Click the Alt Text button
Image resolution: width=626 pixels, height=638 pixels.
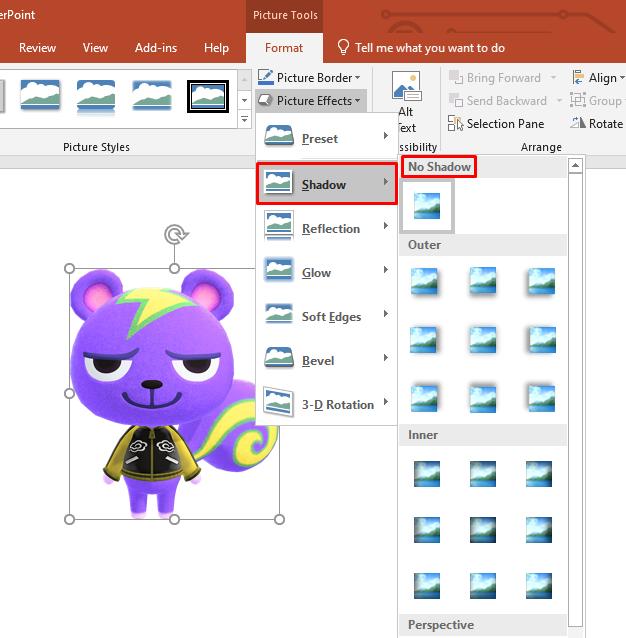click(407, 102)
